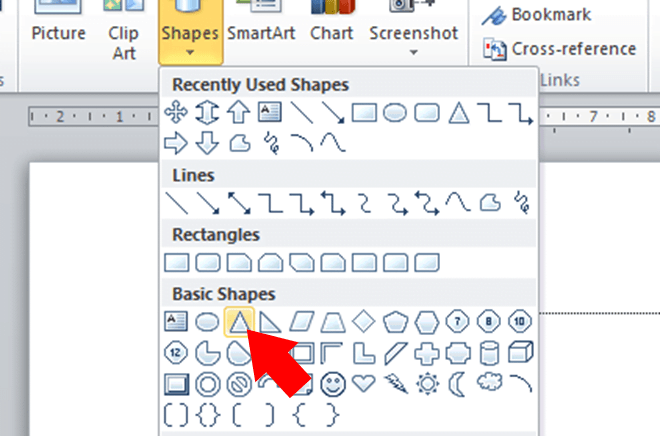Image resolution: width=660 pixels, height=436 pixels.
Task: Select the Cloud shape
Action: coord(489,382)
